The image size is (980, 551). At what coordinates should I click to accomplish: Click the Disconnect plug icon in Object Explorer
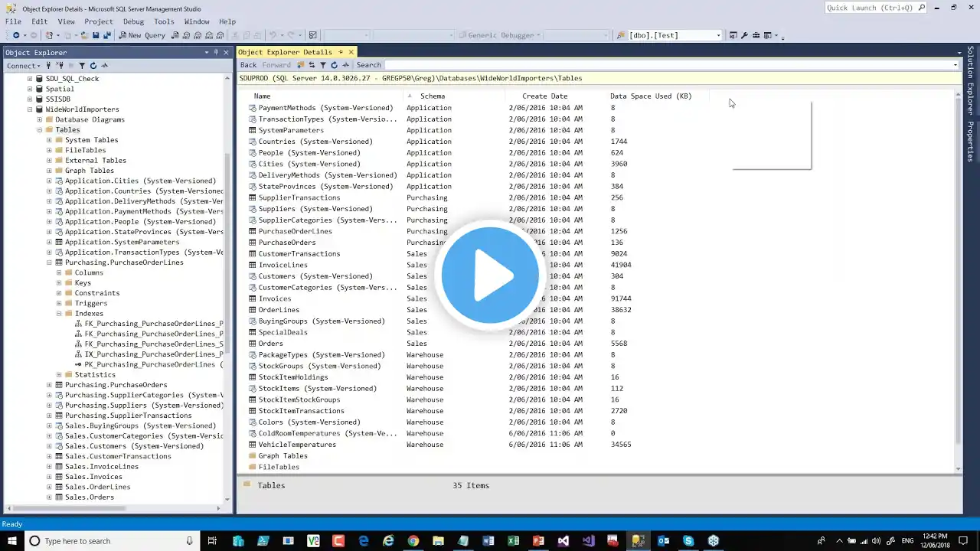pyautogui.click(x=60, y=66)
